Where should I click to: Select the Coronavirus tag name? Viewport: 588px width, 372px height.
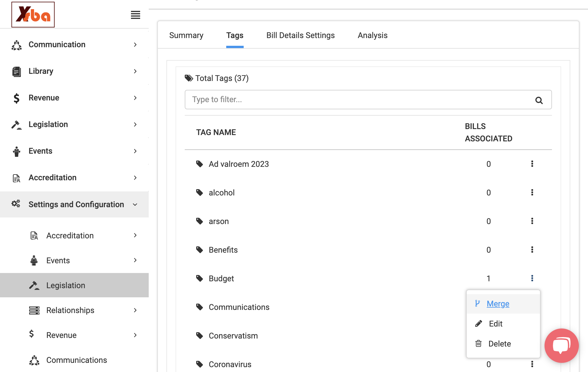tap(230, 364)
